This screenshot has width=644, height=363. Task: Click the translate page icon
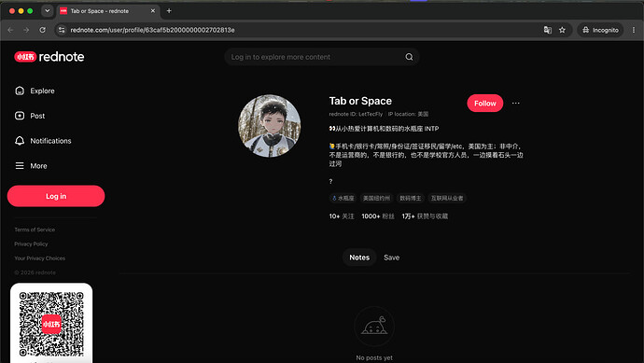coord(548,30)
